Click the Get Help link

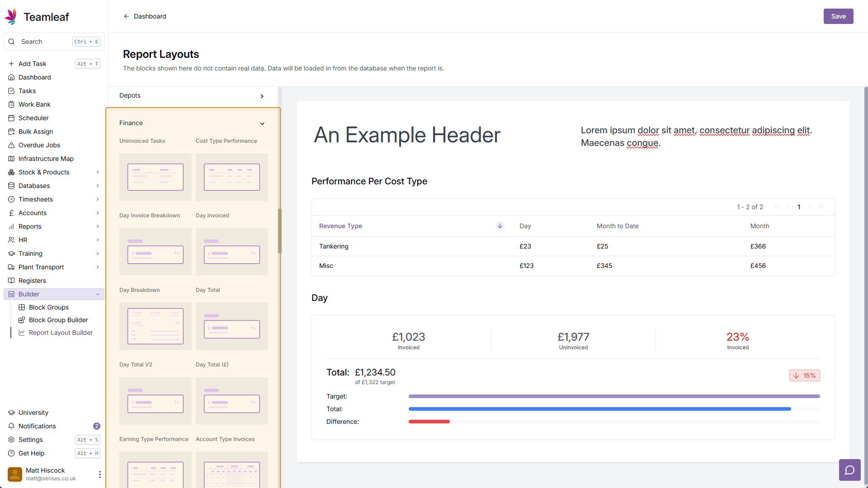31,453
